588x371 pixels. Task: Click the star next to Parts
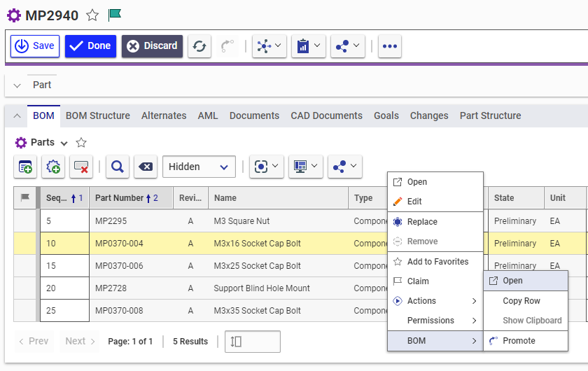click(x=81, y=143)
